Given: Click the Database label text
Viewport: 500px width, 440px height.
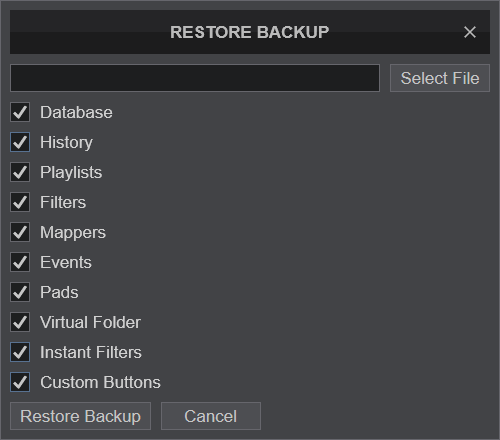Looking at the screenshot, I should tap(76, 112).
